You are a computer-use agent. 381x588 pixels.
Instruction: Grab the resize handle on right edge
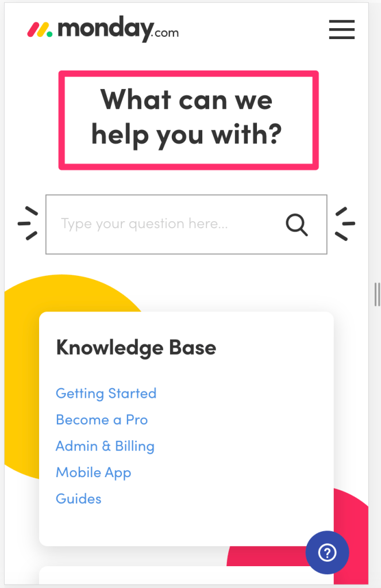[377, 294]
